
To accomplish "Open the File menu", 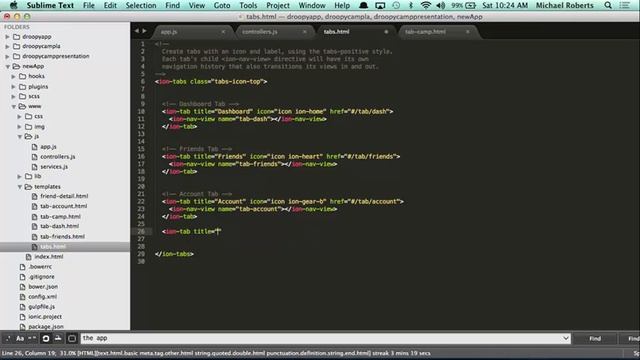I will pos(89,5).
